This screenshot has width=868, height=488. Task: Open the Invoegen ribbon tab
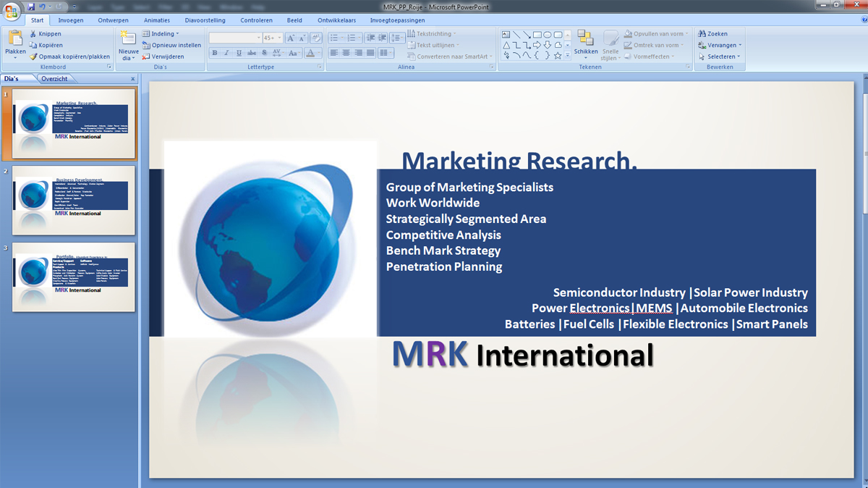tap(71, 20)
